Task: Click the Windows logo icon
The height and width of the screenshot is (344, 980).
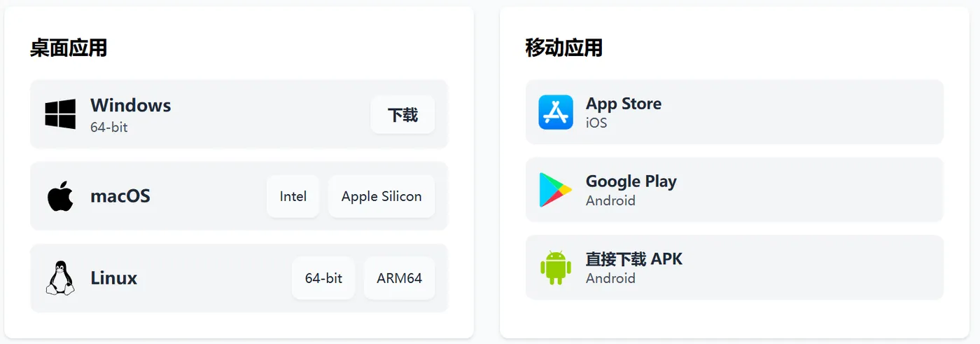Action: coord(60,113)
